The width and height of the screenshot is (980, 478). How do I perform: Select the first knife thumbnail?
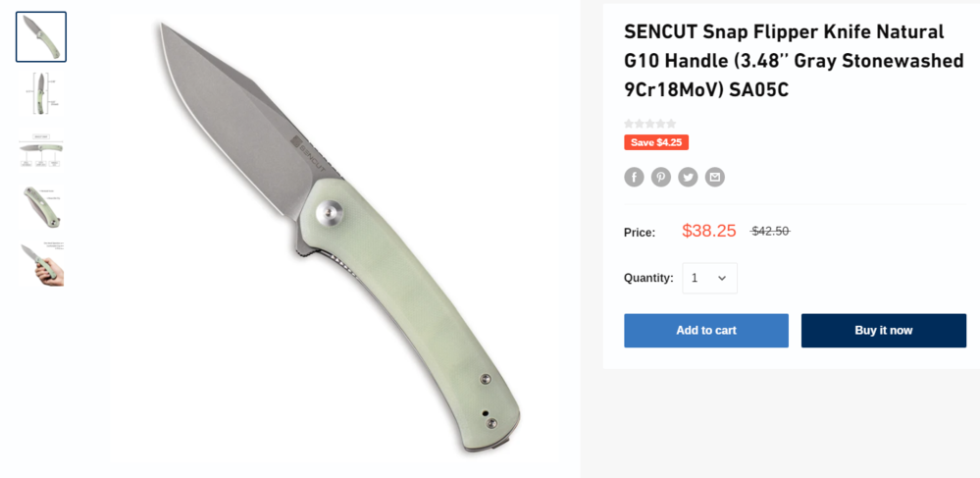tap(41, 37)
